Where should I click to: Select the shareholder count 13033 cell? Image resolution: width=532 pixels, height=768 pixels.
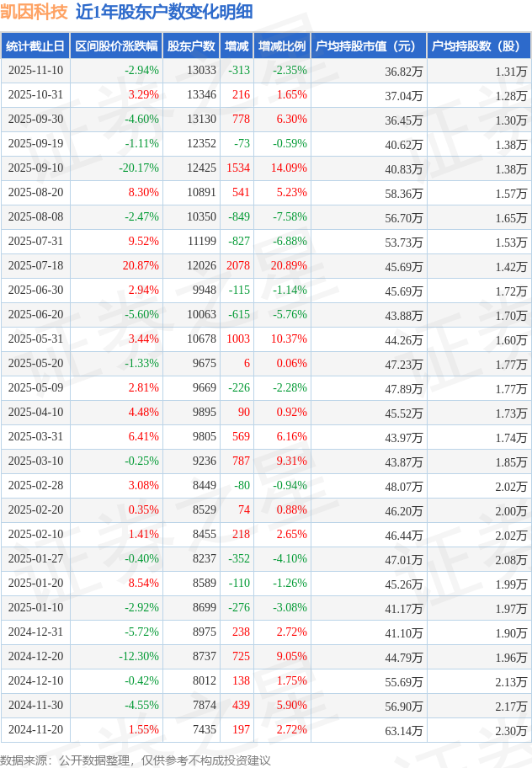(201, 71)
